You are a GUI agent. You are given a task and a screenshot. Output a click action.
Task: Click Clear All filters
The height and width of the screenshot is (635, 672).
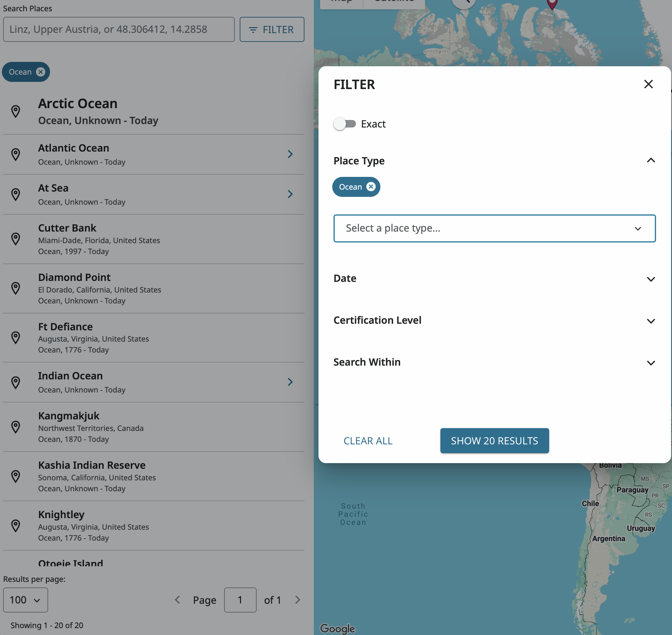click(x=368, y=441)
